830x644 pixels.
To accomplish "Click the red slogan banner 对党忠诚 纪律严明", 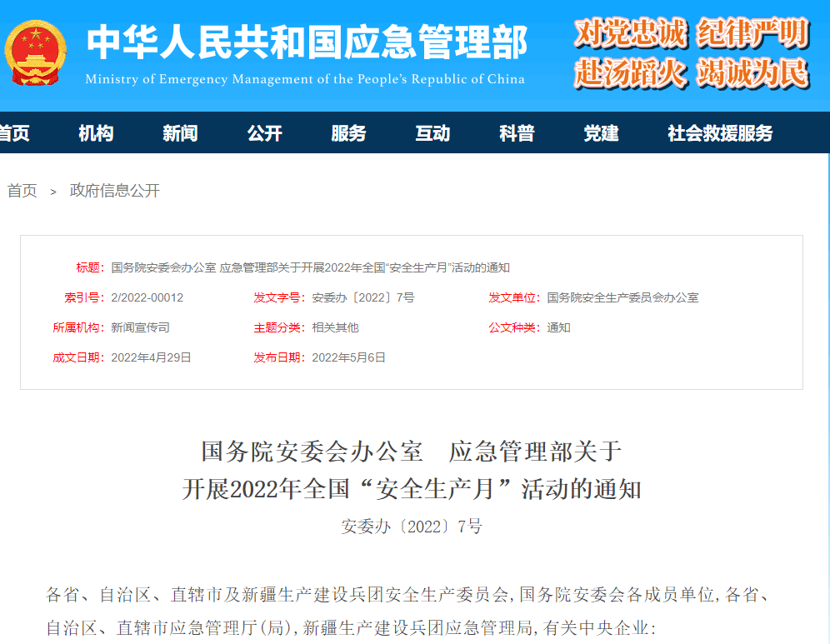I will click(691, 33).
